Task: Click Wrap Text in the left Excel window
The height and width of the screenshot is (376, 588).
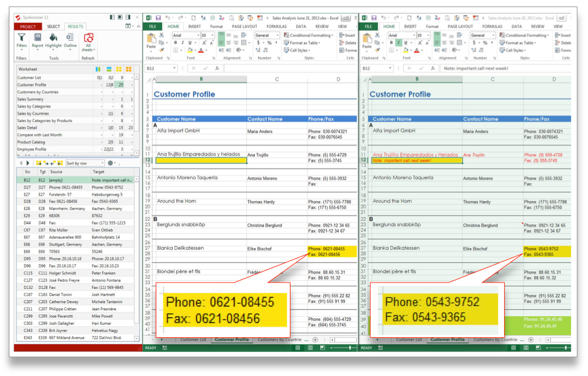Action: (244, 35)
